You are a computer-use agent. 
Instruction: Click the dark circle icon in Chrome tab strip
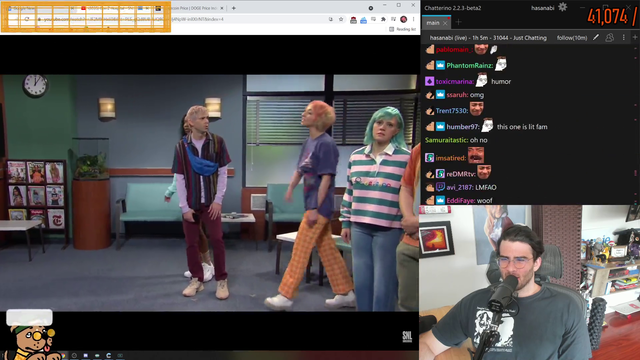coord(371,8)
